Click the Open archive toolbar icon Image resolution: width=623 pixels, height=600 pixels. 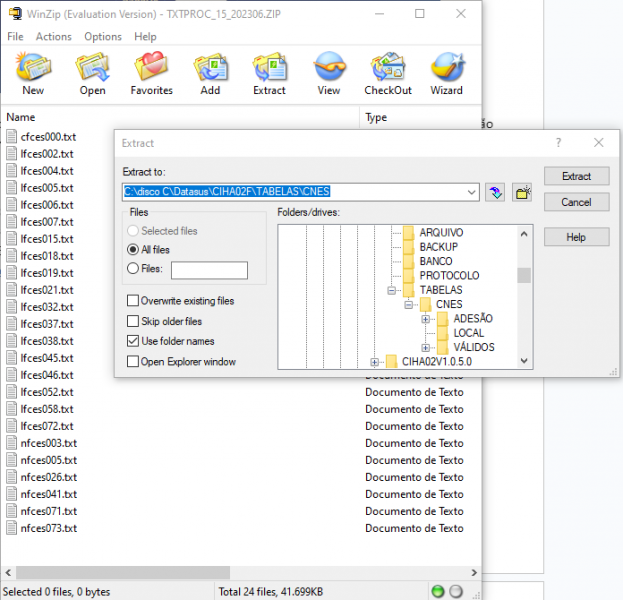click(x=92, y=73)
